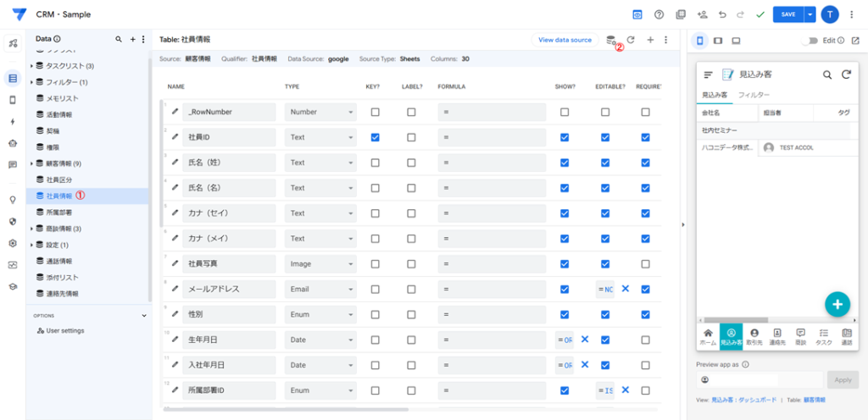868x420 pixels.
Task: Open the Chat apps sidebar section
Action: coord(13,164)
